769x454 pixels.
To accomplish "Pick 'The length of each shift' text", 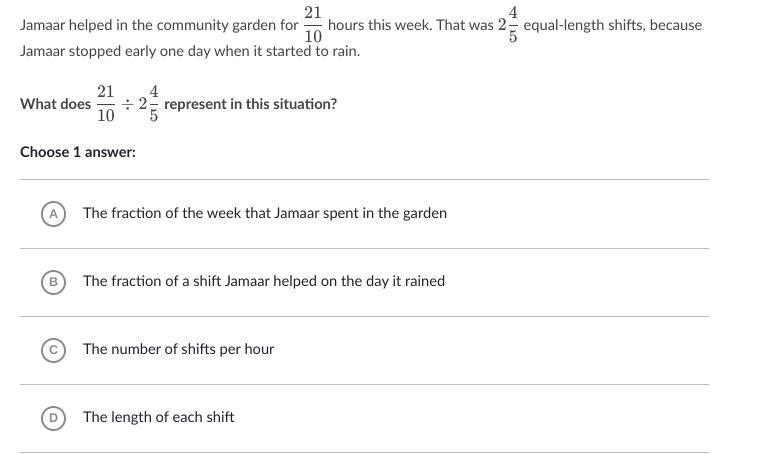I will coord(158,417).
